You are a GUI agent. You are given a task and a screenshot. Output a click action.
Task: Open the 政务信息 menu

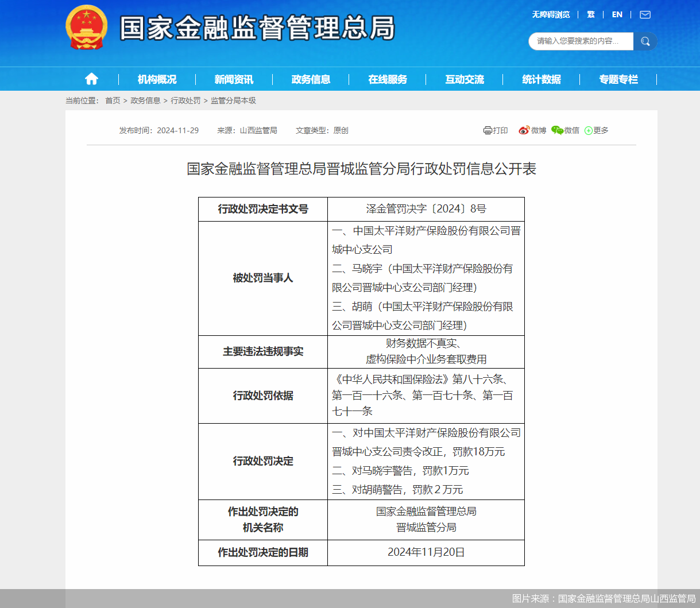click(311, 79)
